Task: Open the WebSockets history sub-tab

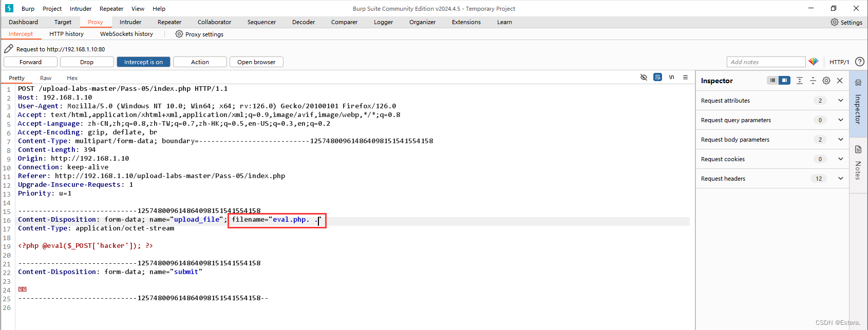Action: pos(126,34)
